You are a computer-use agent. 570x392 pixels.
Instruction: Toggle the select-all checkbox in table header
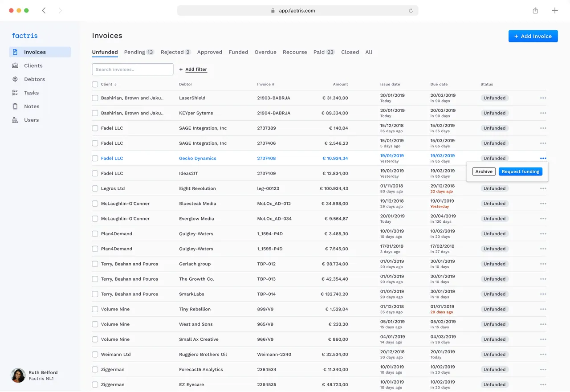pos(95,84)
